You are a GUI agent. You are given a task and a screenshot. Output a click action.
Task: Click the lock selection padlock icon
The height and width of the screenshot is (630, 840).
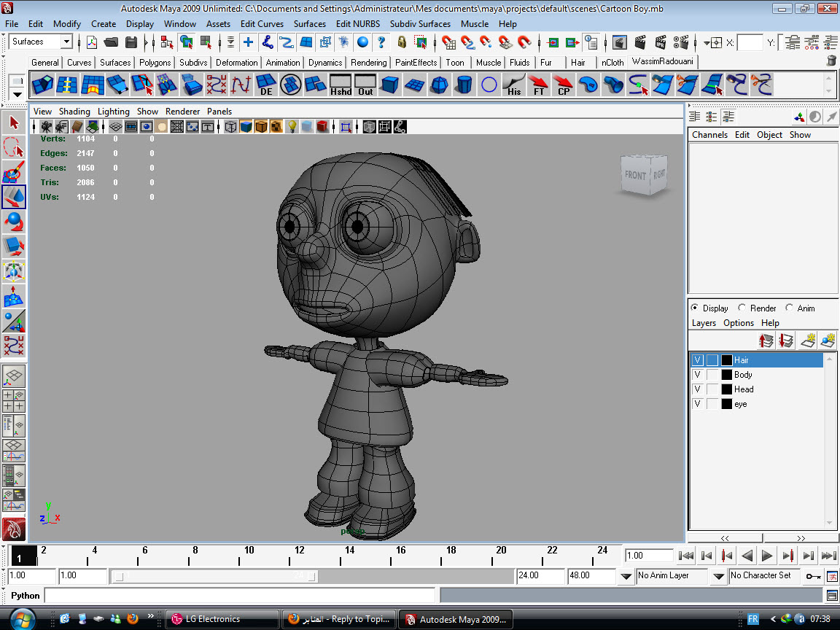click(402, 42)
